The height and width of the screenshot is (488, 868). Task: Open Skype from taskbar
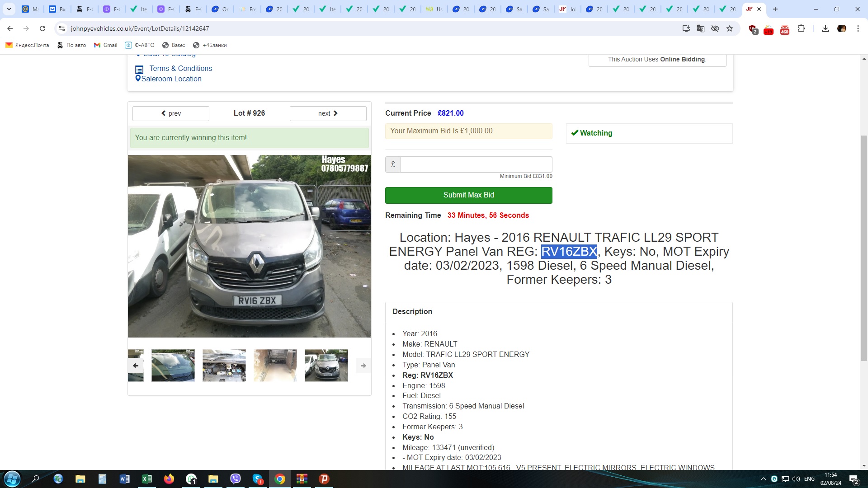pos(258,479)
